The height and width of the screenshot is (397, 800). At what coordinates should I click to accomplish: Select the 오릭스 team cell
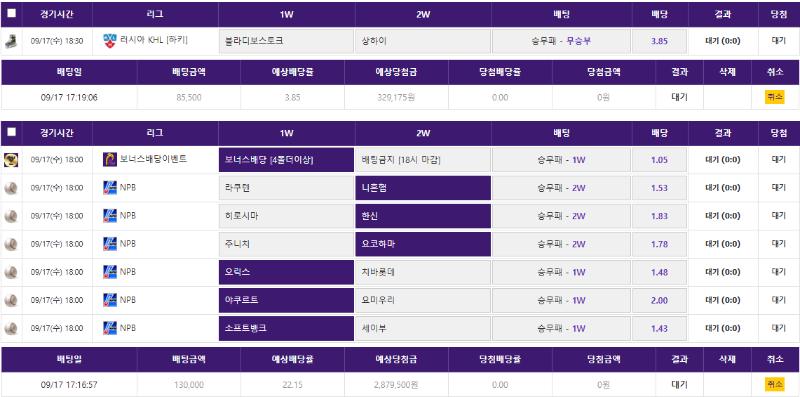(x=286, y=272)
